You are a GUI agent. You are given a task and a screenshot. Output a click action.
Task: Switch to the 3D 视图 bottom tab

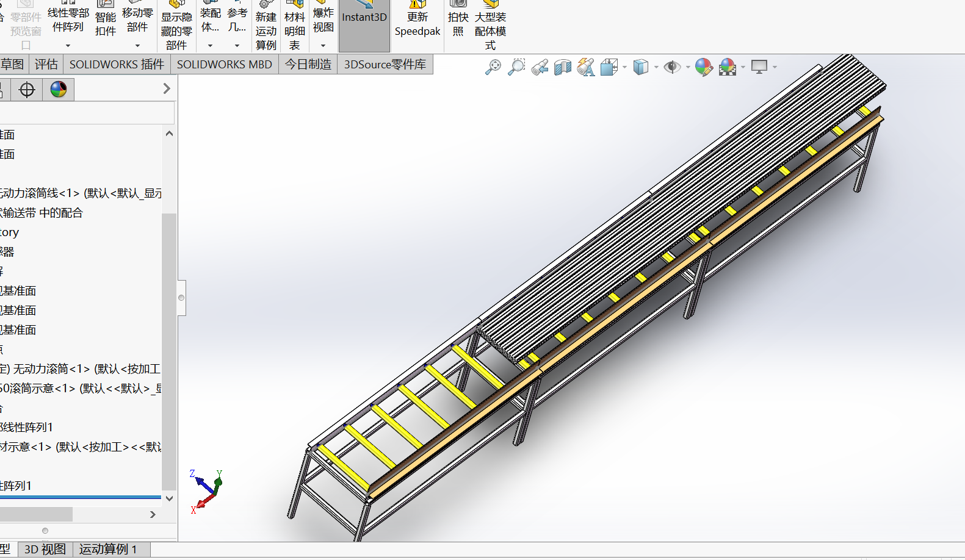pos(45,550)
